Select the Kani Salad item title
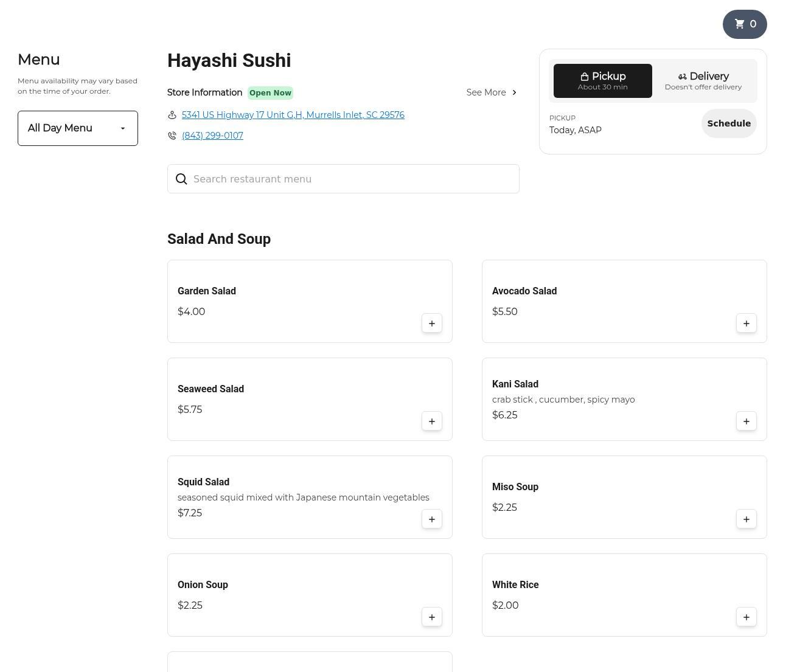The width and height of the screenshot is (797, 672). pyautogui.click(x=515, y=384)
